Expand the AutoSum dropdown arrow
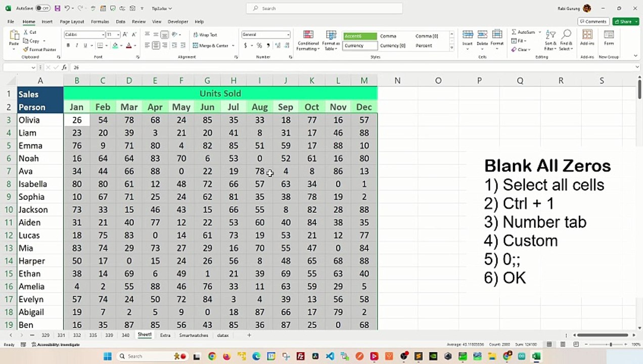The width and height of the screenshot is (643, 364). [539, 32]
